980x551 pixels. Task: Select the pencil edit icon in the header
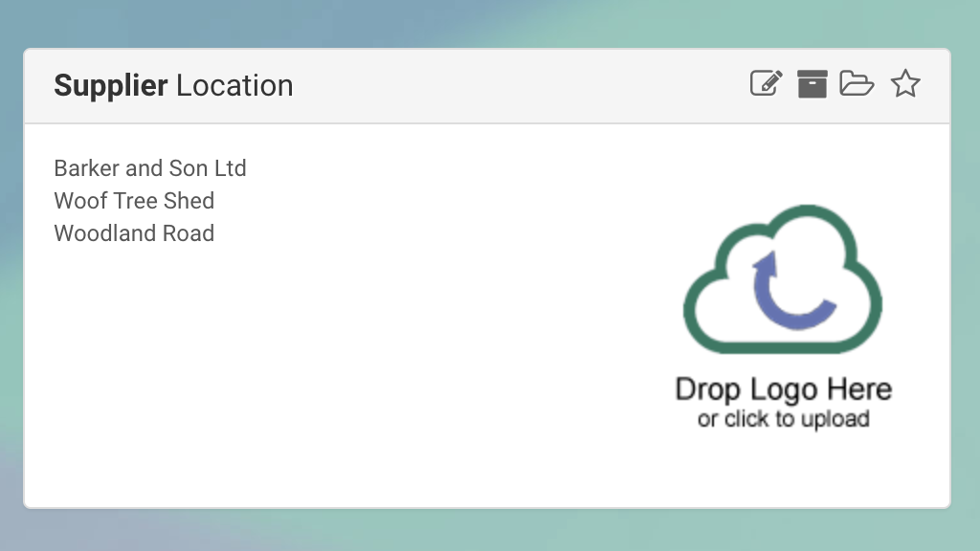pos(765,84)
